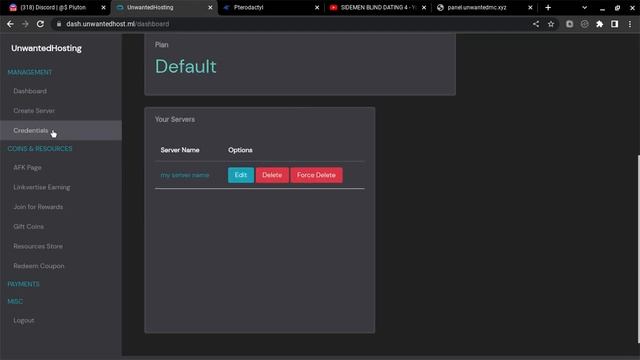Open Gift Coins in the sidebar
This screenshot has width=640, height=360.
pyautogui.click(x=29, y=227)
